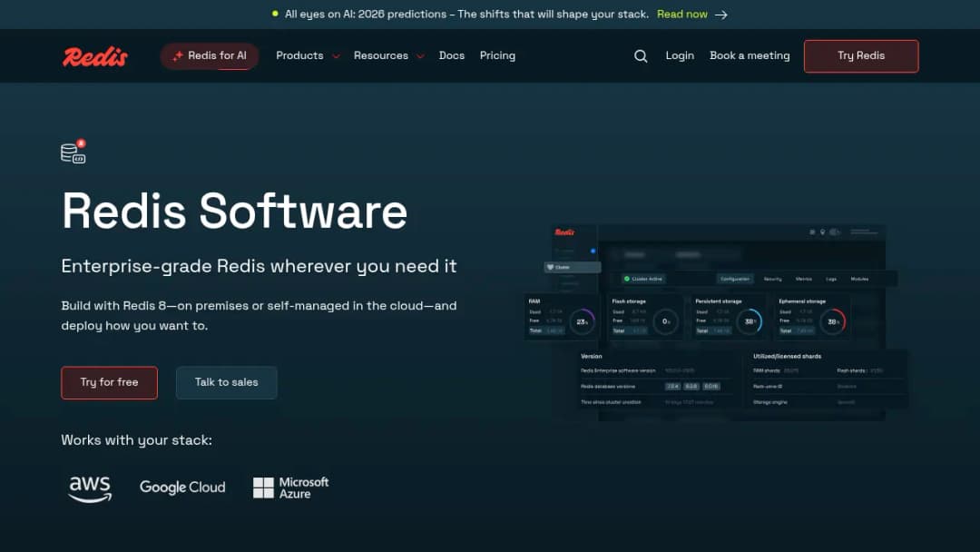Click the Microsoft Azure logo
Screen dimensions: 980x552
[290, 488]
